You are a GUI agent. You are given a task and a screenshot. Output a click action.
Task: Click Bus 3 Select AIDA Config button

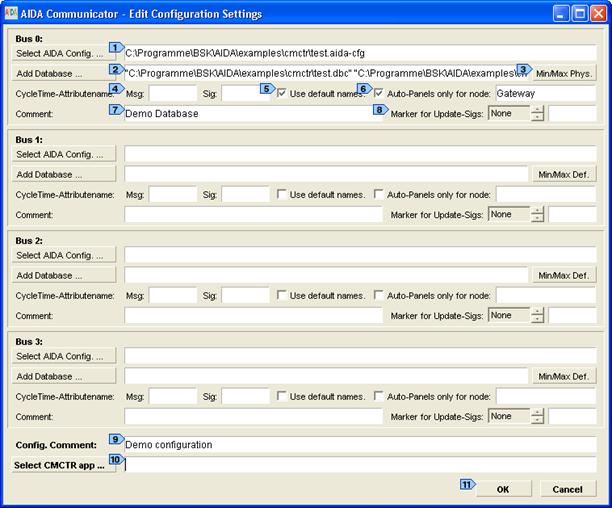click(x=64, y=356)
